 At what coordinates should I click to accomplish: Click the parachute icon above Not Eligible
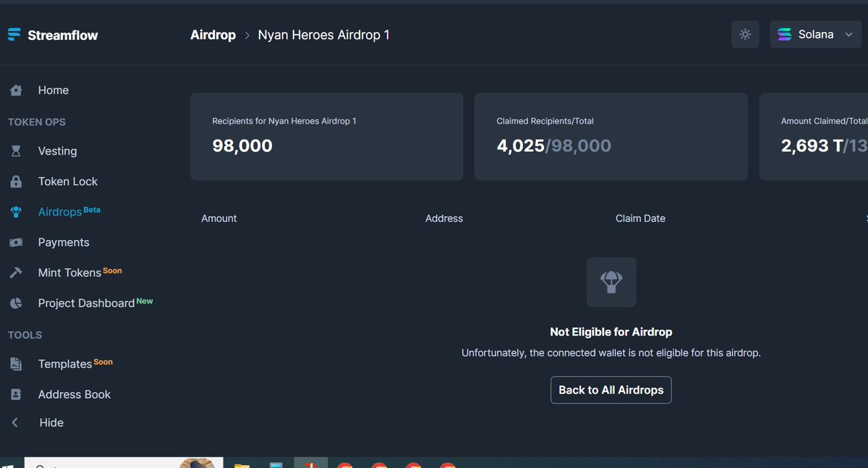click(611, 282)
